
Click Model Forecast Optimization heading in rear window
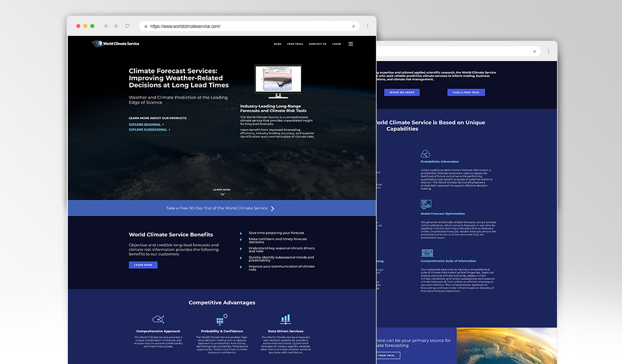point(443,214)
